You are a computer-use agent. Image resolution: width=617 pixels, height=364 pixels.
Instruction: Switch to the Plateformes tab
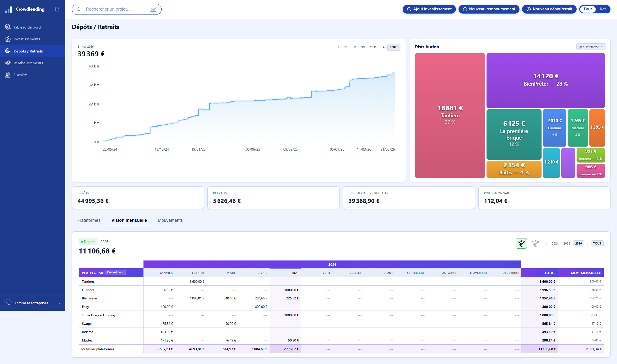point(89,220)
